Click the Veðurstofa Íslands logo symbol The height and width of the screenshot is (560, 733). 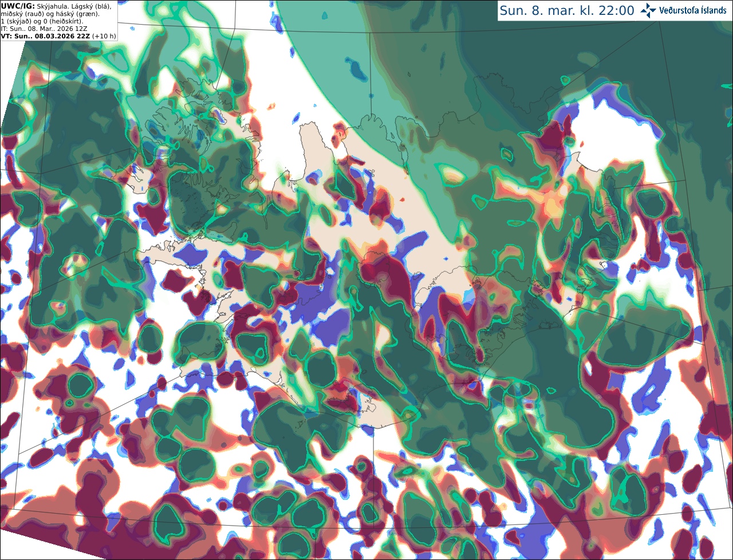click(x=648, y=10)
